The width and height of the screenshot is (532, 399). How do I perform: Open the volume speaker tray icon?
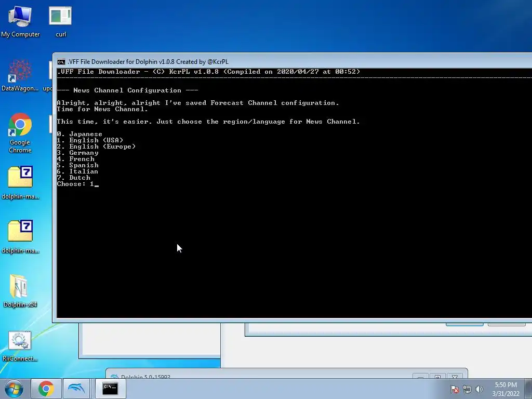tap(479, 389)
